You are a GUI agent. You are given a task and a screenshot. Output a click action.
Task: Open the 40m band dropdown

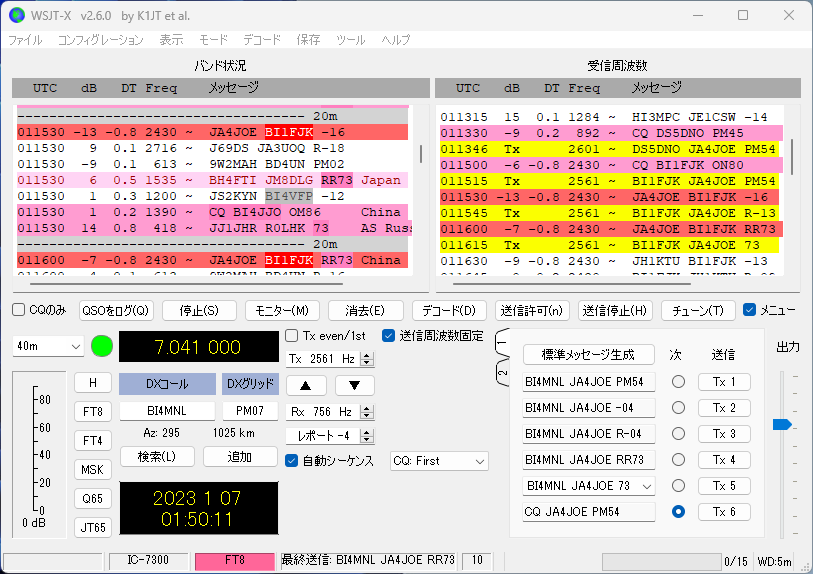48,346
